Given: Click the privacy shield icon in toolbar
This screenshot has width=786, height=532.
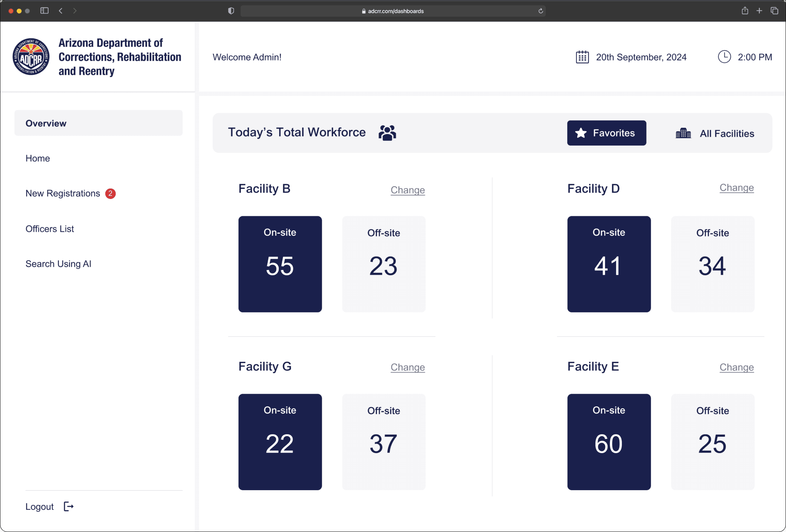Looking at the screenshot, I should (x=231, y=11).
